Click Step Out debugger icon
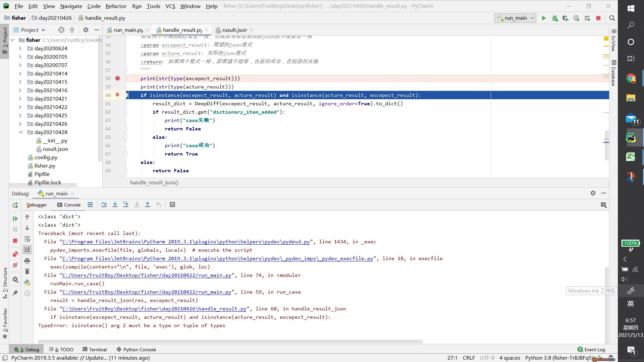This screenshot has width=644, height=362. pos(148,204)
